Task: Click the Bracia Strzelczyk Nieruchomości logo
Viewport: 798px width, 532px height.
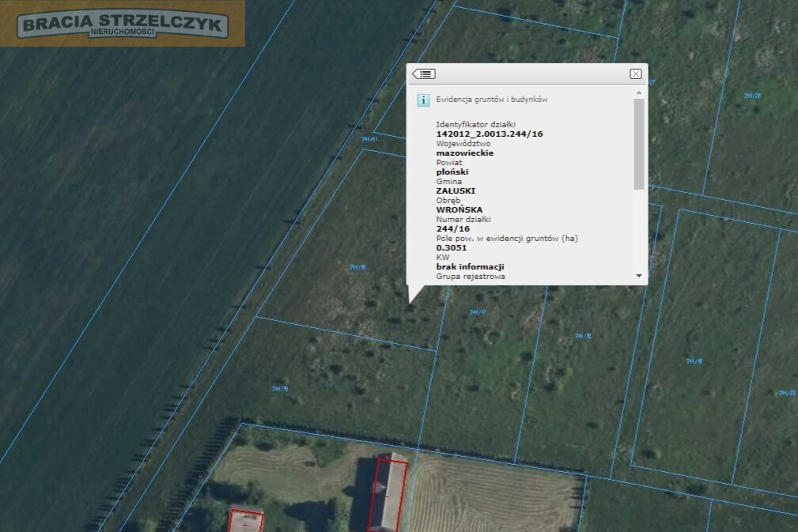Action: pos(123,24)
